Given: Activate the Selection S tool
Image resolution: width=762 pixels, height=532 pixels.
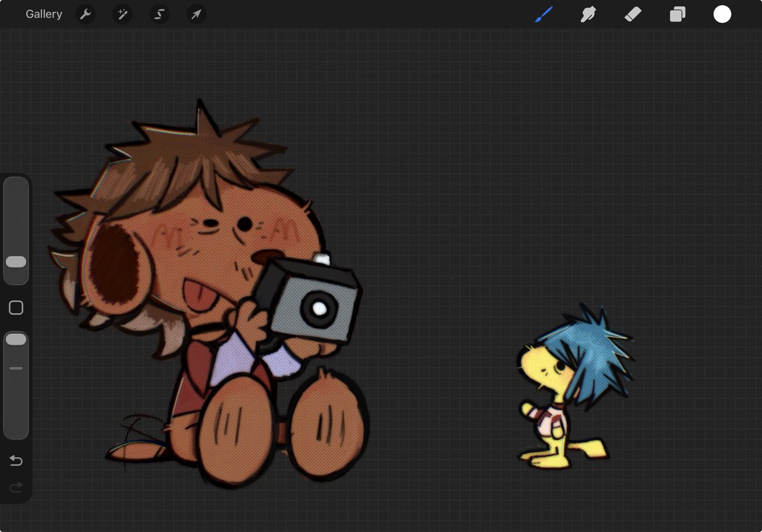Looking at the screenshot, I should coord(159,14).
